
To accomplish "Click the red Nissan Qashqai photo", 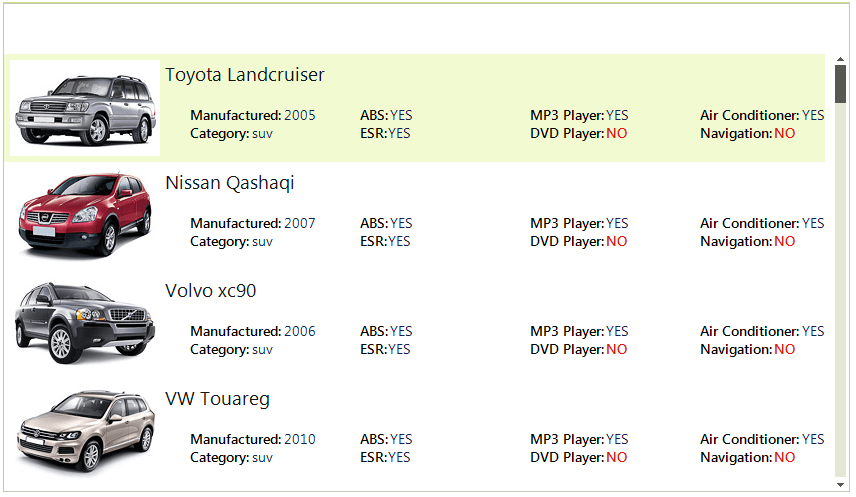I will pyautogui.click(x=85, y=215).
